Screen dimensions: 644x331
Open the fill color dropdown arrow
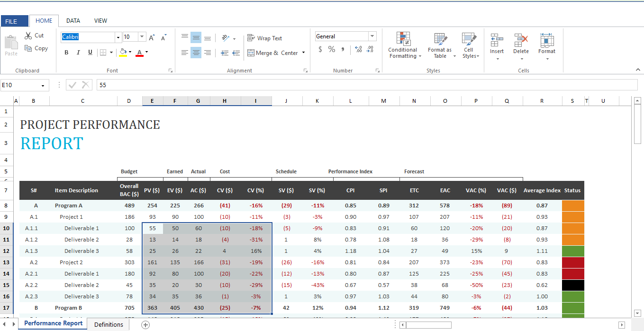click(130, 52)
